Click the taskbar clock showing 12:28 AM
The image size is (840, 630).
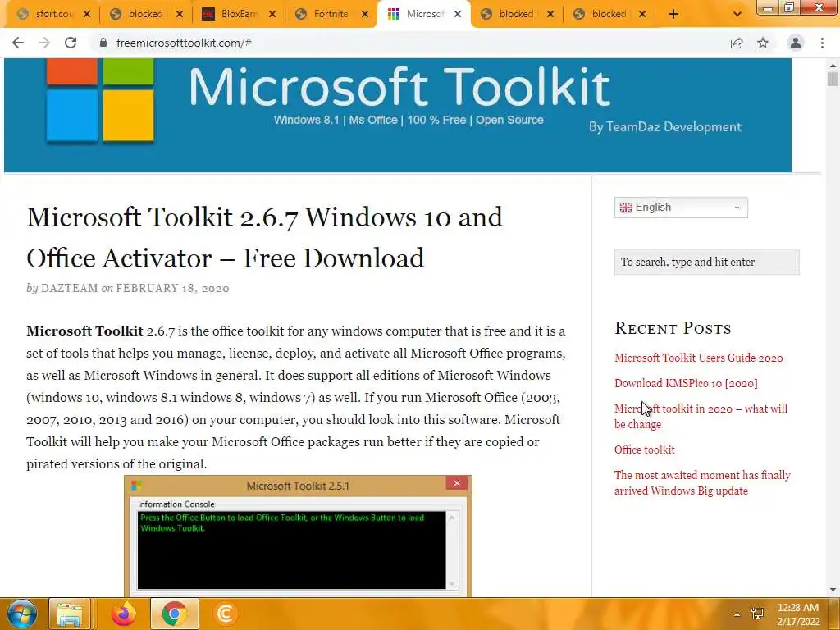(798, 614)
